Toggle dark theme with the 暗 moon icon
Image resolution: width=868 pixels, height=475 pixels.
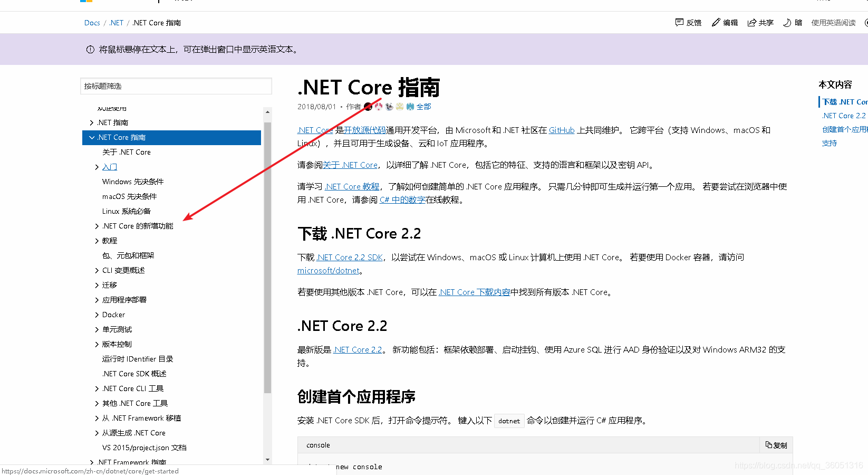coord(787,23)
